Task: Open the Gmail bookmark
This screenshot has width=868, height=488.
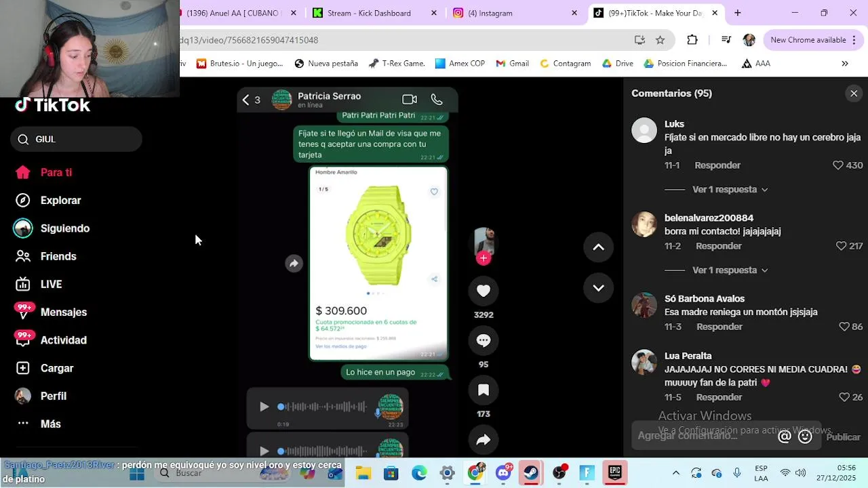Action: click(512, 64)
